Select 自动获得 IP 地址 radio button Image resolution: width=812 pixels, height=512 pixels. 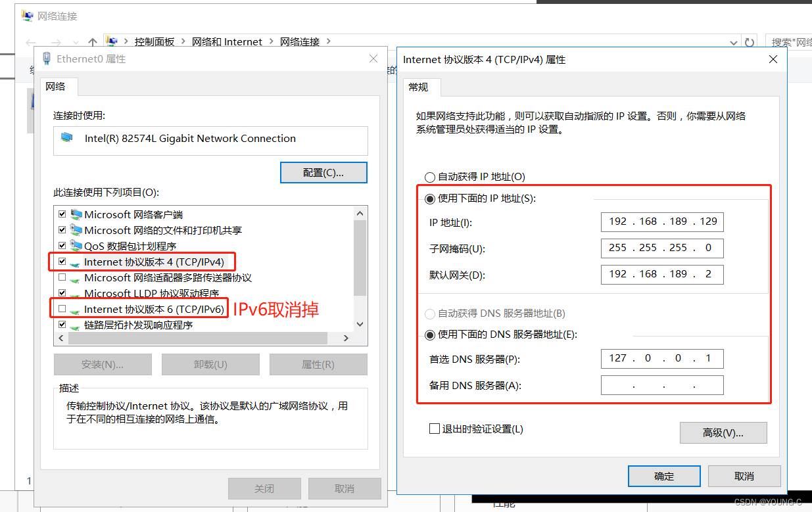pos(430,177)
